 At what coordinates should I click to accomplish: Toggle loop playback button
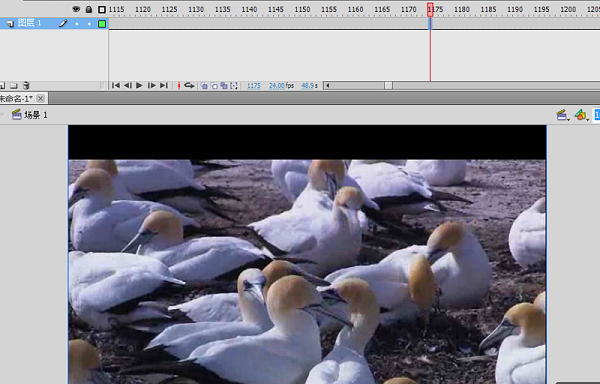(189, 85)
